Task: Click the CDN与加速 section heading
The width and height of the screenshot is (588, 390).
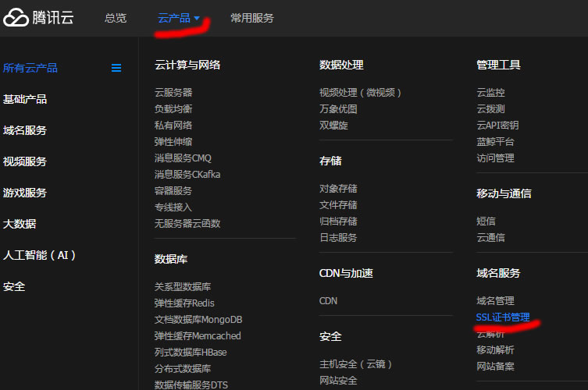Action: (x=346, y=273)
